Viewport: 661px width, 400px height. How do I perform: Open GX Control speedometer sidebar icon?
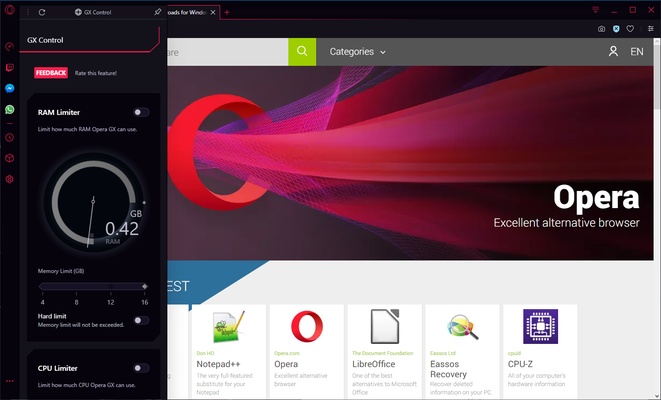10,46
